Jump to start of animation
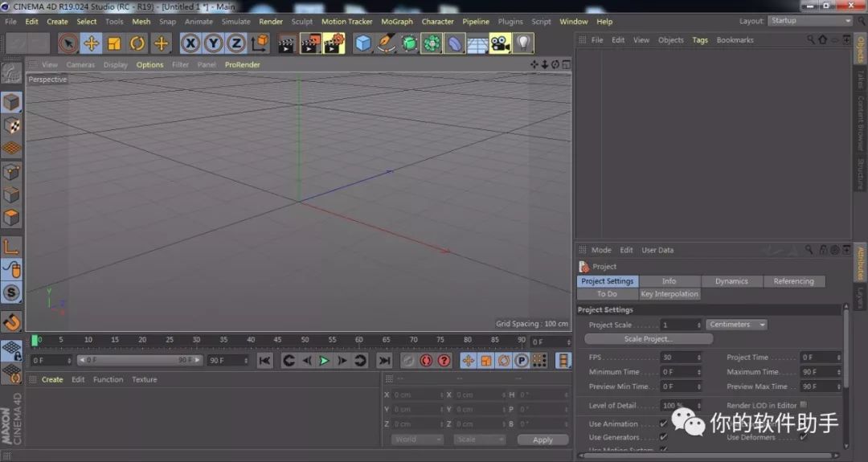The width and height of the screenshot is (868, 462). click(265, 361)
